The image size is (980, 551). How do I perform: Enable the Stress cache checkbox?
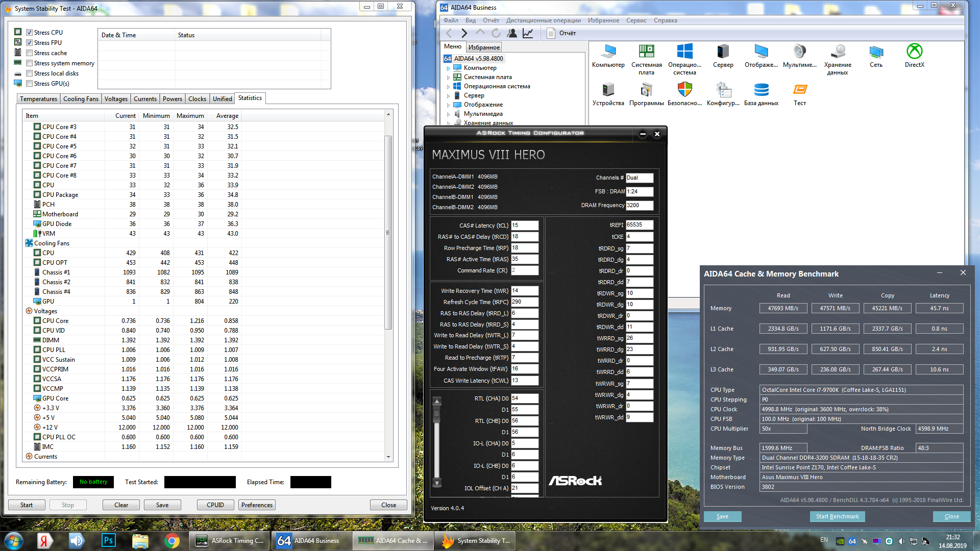click(x=30, y=53)
